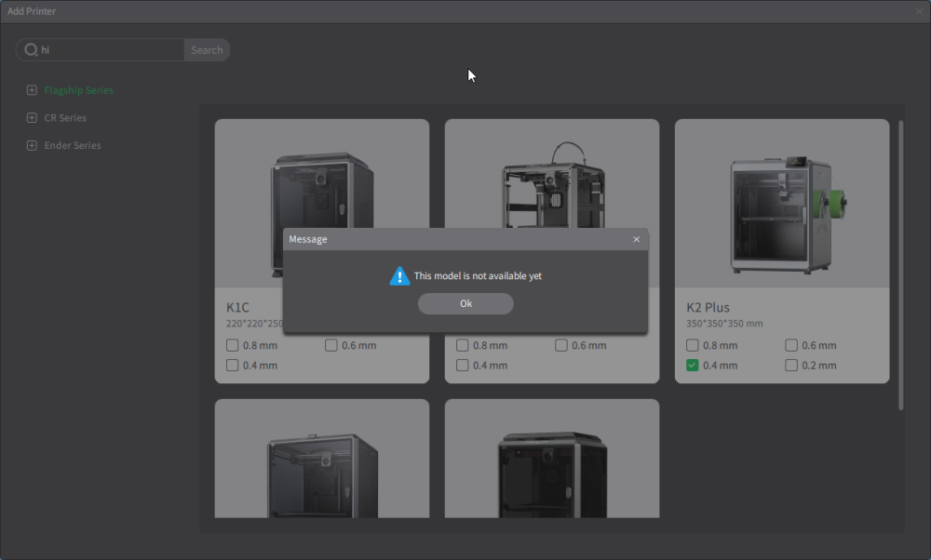This screenshot has height=560, width=931.
Task: Click the printer list vertical scrollbar
Action: click(900, 266)
